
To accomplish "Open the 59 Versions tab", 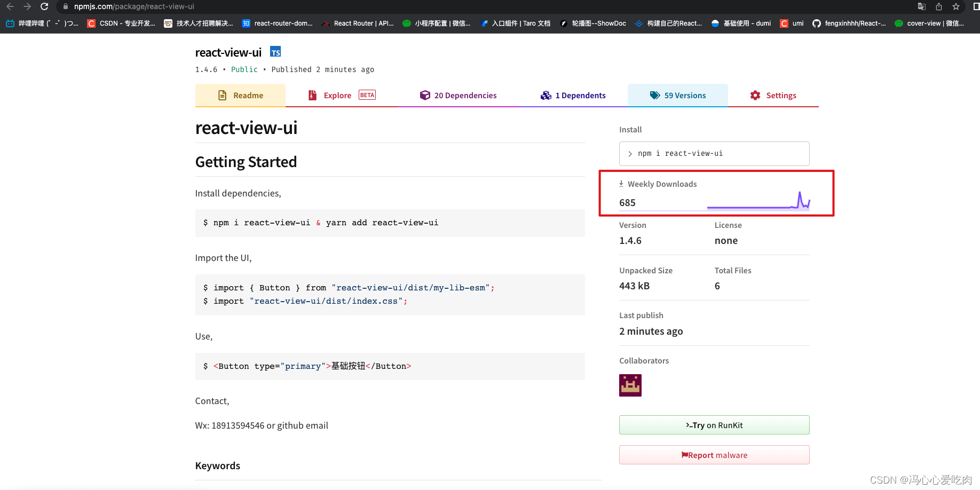I will coord(678,96).
